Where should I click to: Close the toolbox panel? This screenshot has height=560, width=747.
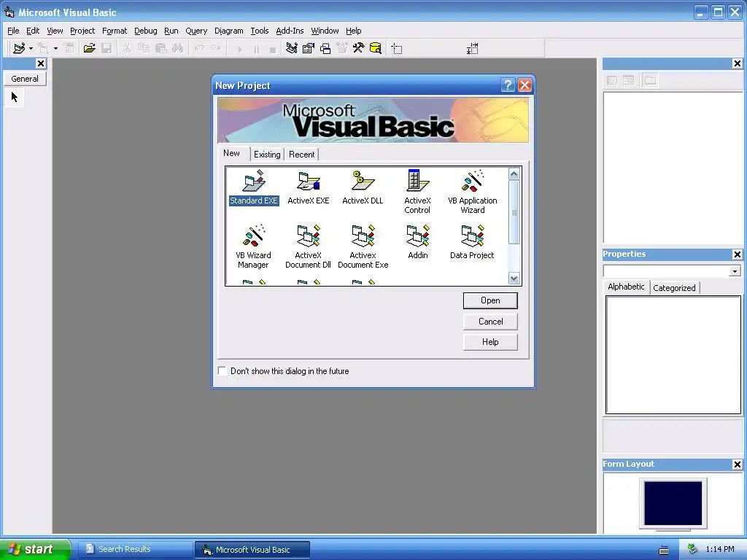pos(41,63)
